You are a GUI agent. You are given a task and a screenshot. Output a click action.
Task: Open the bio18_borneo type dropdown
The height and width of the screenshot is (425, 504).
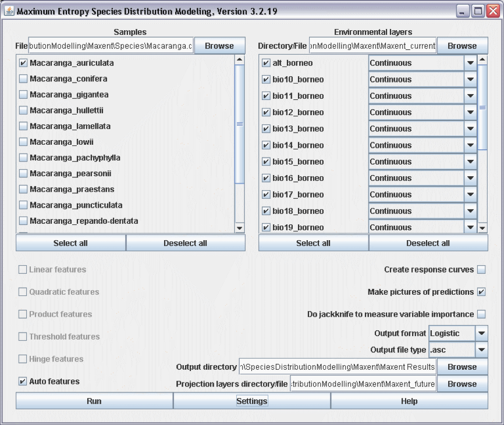pos(470,211)
